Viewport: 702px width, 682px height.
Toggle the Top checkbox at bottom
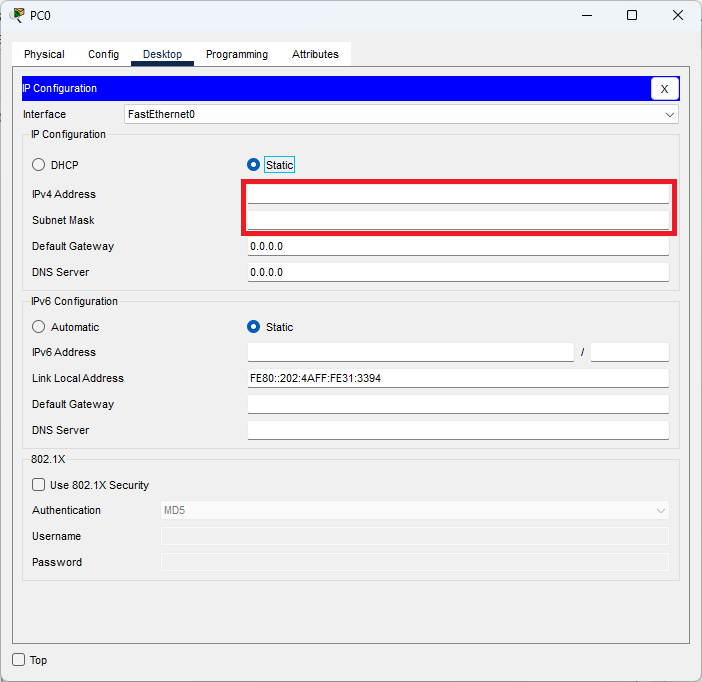19,660
